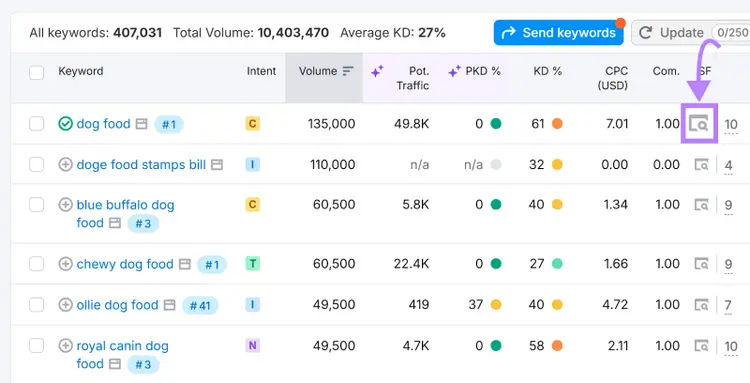Open the doge food stamps bill keyword link
The image size is (750, 383).
tap(141, 164)
